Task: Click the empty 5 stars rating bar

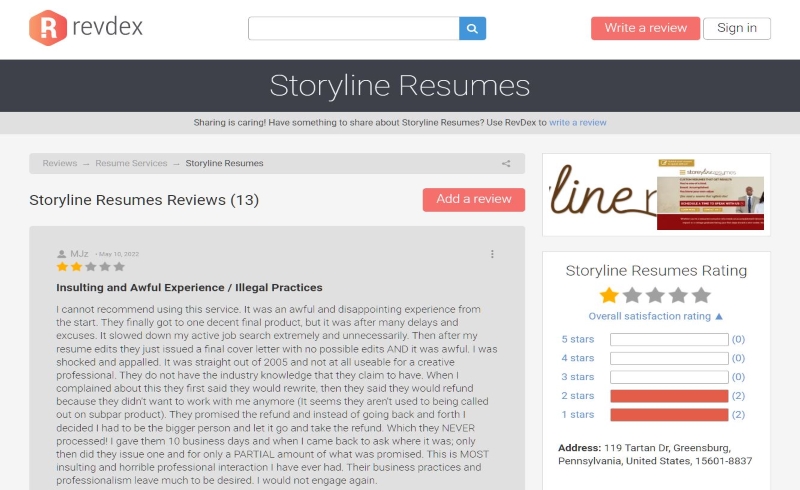Action: click(x=669, y=339)
